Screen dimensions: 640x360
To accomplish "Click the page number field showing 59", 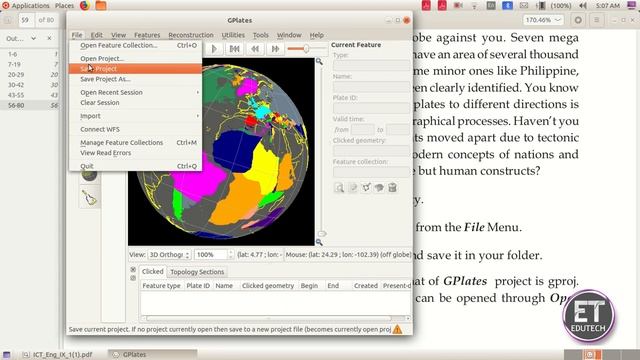I will click(26, 20).
